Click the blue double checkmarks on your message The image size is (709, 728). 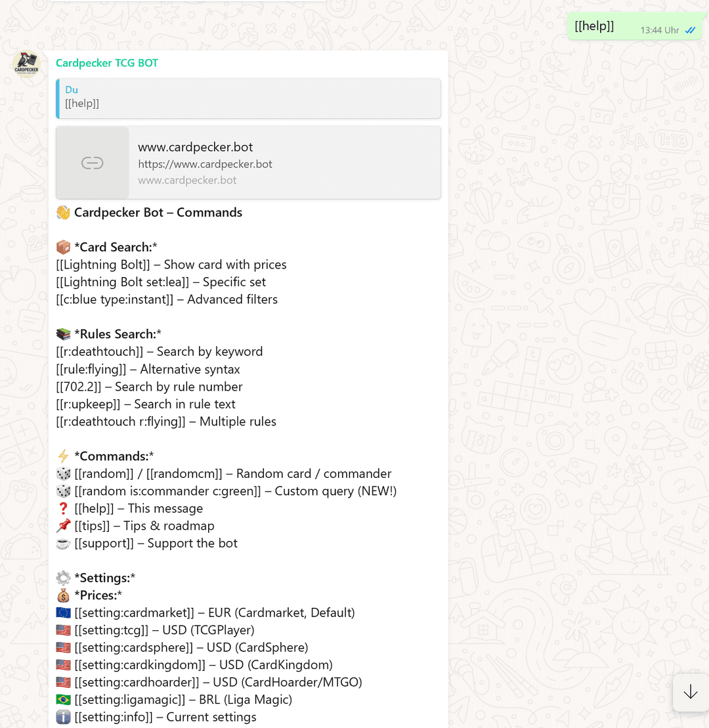[689, 30]
